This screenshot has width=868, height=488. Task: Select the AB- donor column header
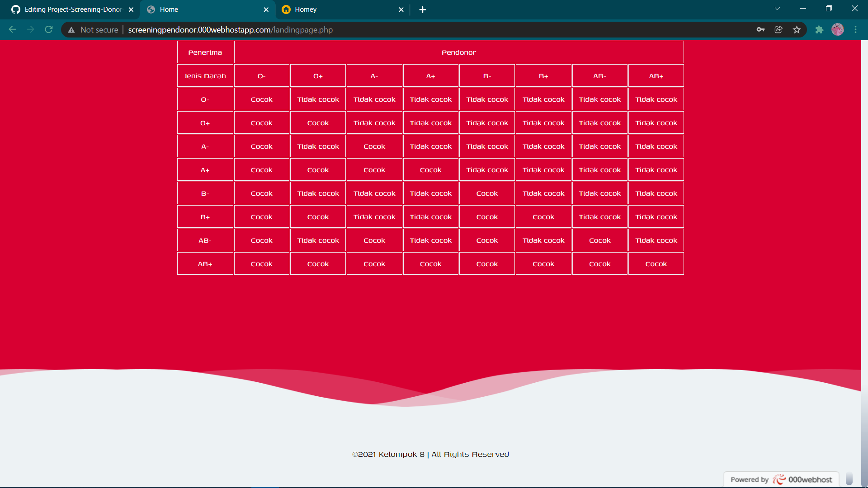pos(600,76)
